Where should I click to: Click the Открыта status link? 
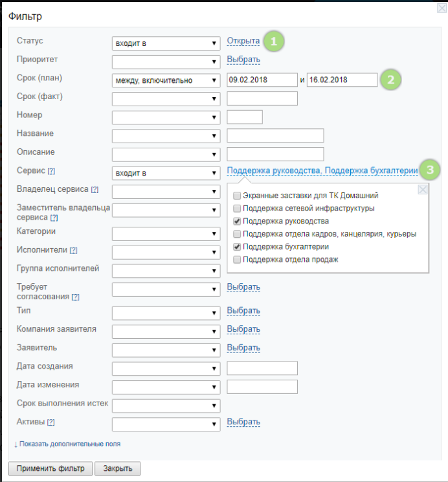[243, 41]
